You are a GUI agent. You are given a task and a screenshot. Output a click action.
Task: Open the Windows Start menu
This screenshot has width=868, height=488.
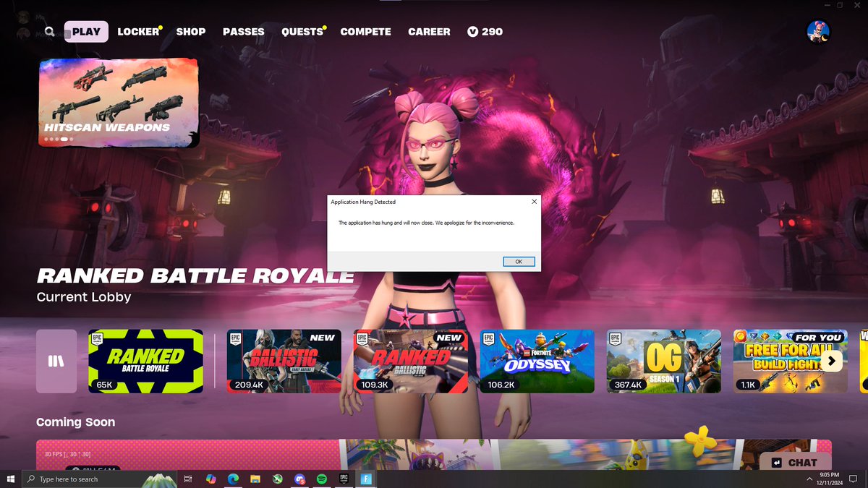click(x=11, y=479)
